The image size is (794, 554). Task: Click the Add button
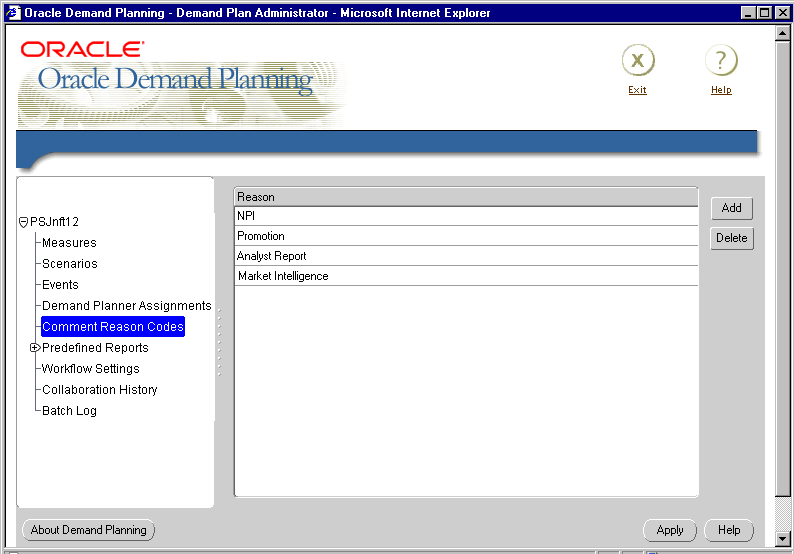click(x=732, y=208)
